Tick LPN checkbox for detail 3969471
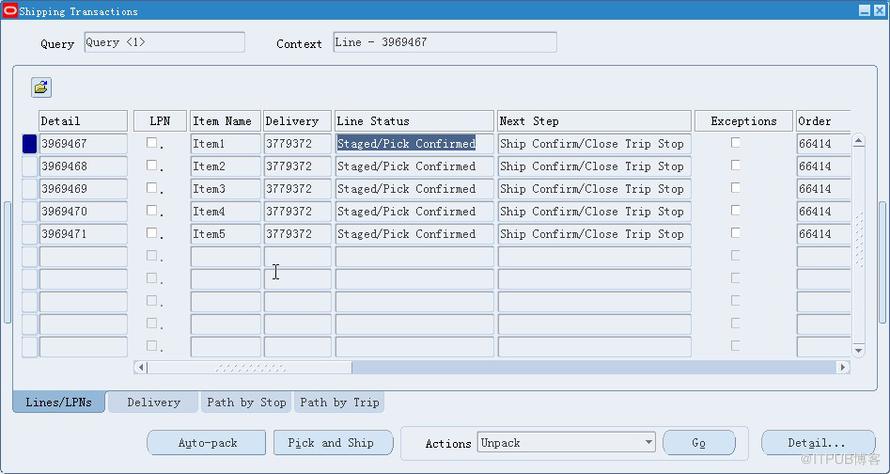The height and width of the screenshot is (474, 890). click(152, 233)
